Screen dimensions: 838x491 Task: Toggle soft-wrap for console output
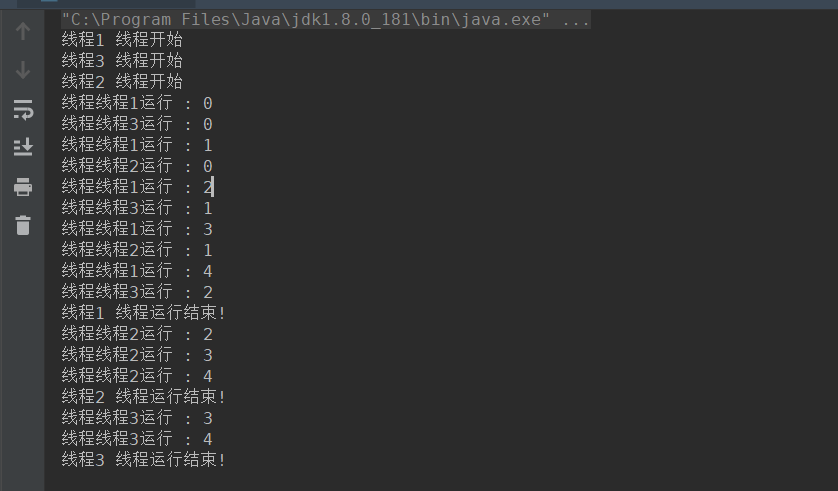coord(22,110)
